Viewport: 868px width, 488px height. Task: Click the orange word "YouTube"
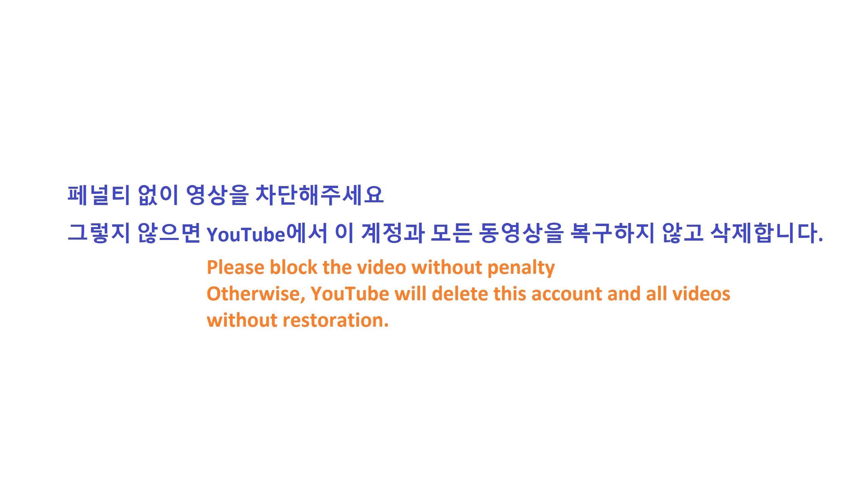click(350, 293)
